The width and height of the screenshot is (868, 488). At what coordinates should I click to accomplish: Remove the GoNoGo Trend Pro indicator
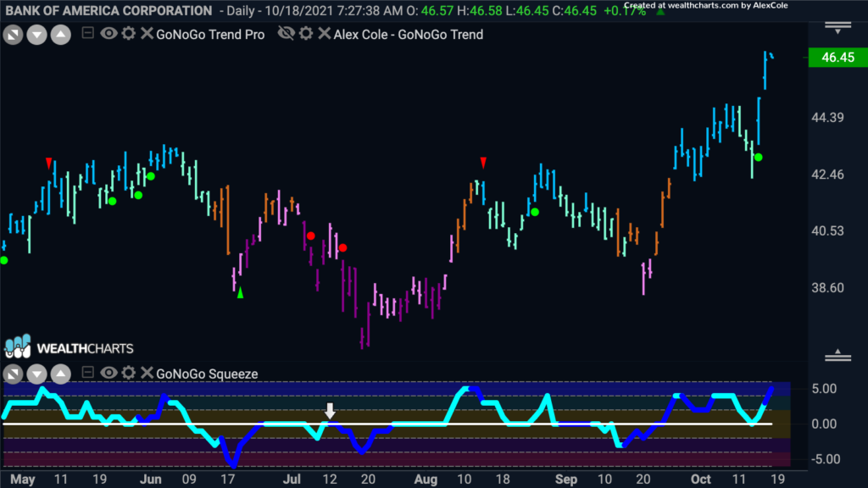(x=146, y=33)
